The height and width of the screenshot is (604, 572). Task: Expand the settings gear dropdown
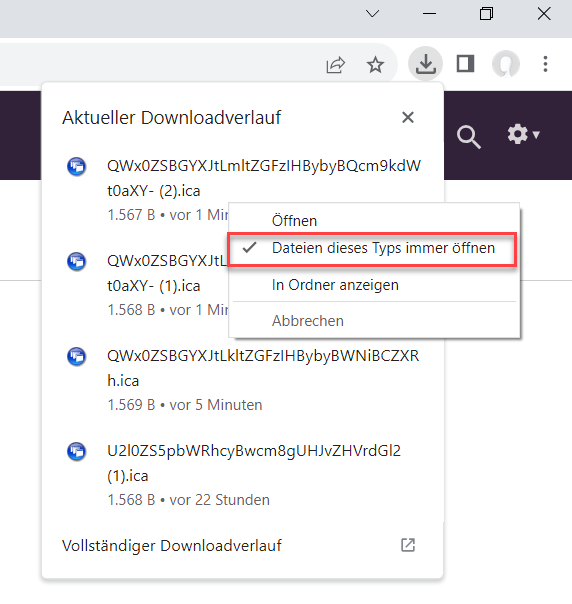pyautogui.click(x=523, y=134)
